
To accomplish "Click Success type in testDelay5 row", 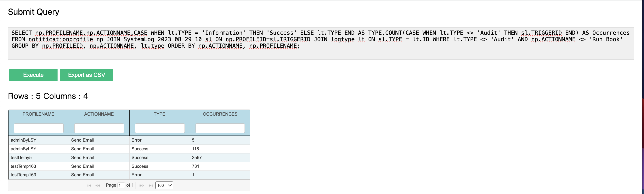I will tap(160, 157).
